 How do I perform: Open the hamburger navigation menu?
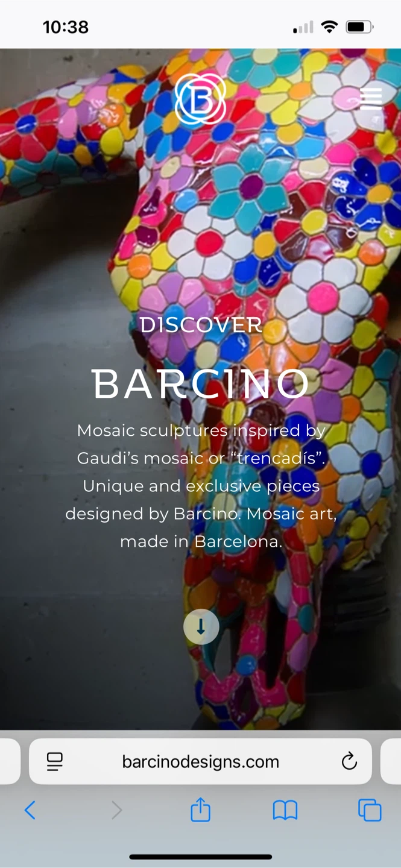371,99
